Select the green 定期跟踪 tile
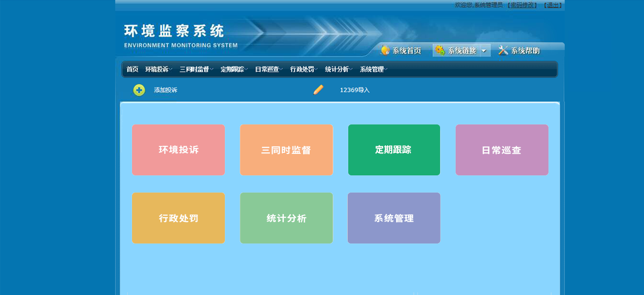Viewport: 644px width, 295px height. (394, 150)
